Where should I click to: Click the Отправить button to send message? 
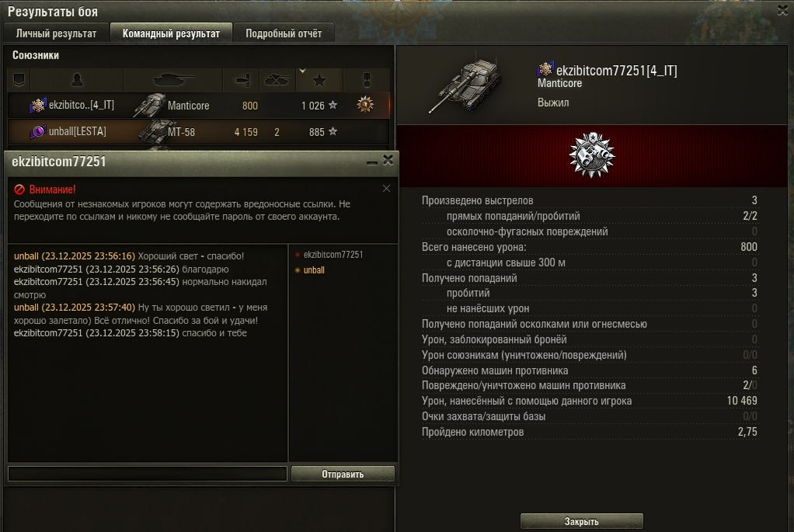click(343, 474)
